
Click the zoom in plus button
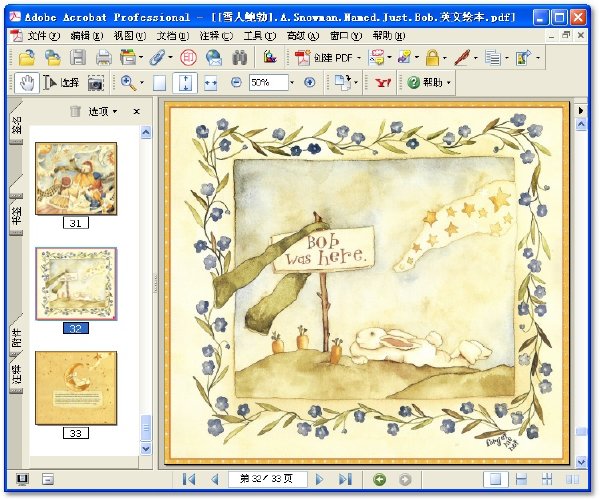[310, 82]
